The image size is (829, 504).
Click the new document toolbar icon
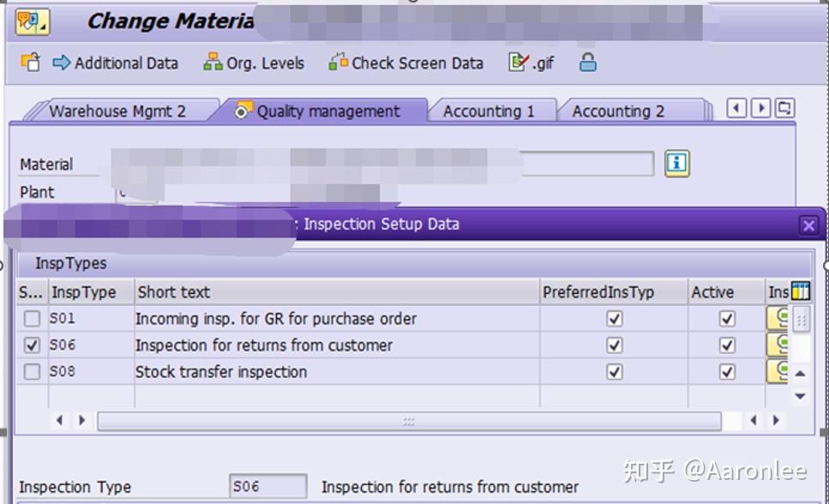[x=31, y=63]
